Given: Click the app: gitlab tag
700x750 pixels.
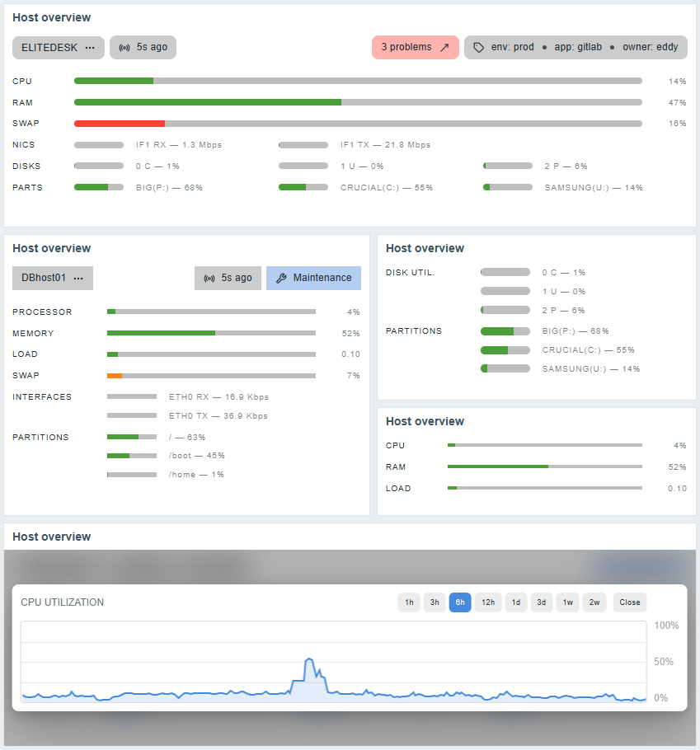Looking at the screenshot, I should (x=578, y=47).
